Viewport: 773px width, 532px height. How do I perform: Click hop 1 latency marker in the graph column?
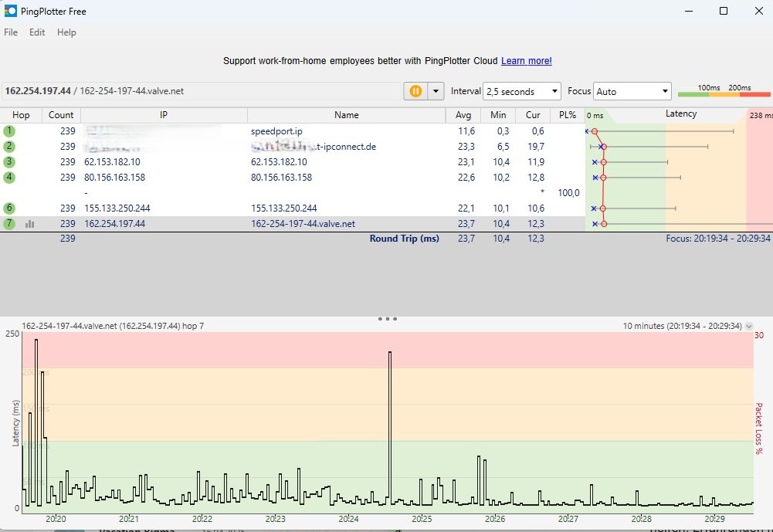tap(595, 131)
